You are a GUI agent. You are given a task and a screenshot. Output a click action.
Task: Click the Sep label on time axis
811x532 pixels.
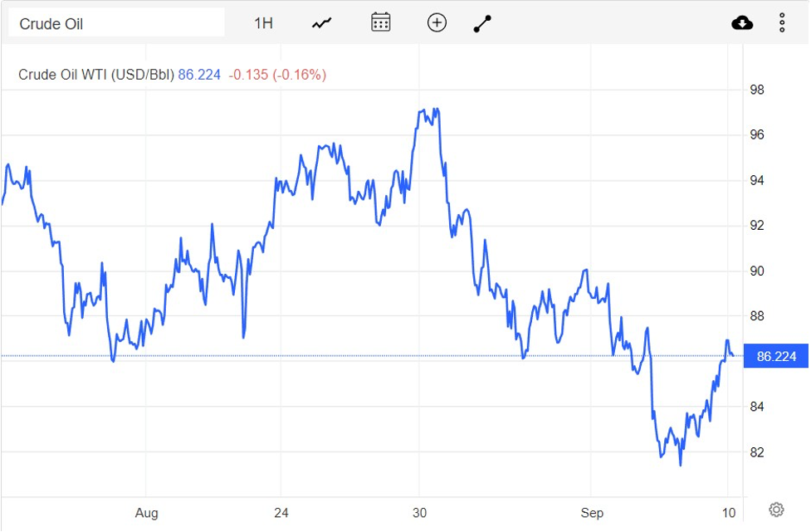pyautogui.click(x=592, y=512)
